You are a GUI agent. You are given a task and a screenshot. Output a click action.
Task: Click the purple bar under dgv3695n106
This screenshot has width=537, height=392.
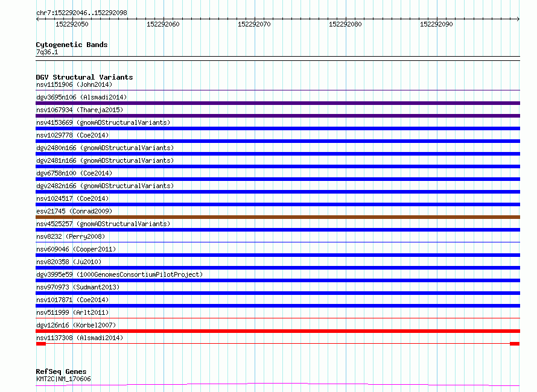click(x=278, y=103)
